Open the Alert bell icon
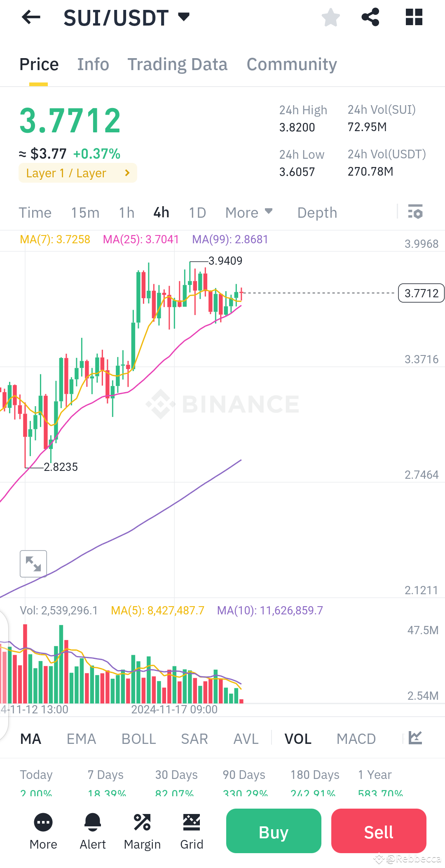 pyautogui.click(x=92, y=821)
